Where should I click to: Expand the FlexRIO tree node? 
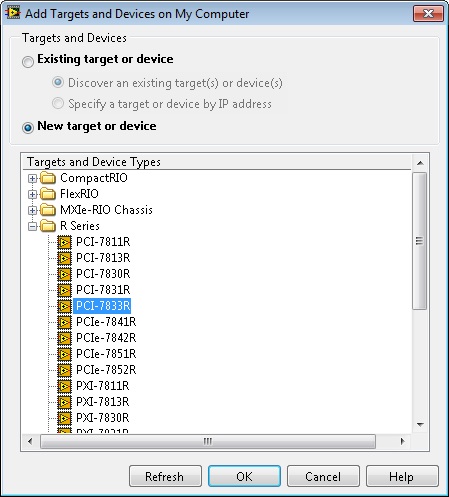32,194
